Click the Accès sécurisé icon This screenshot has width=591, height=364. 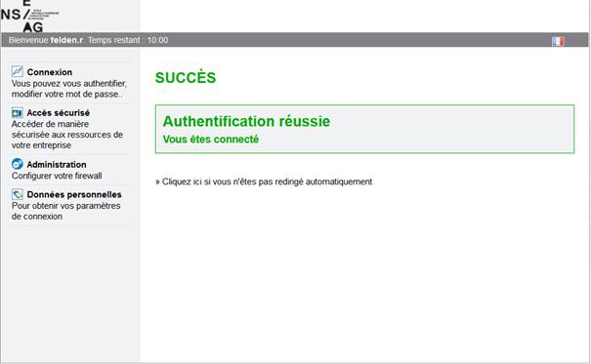click(x=17, y=112)
